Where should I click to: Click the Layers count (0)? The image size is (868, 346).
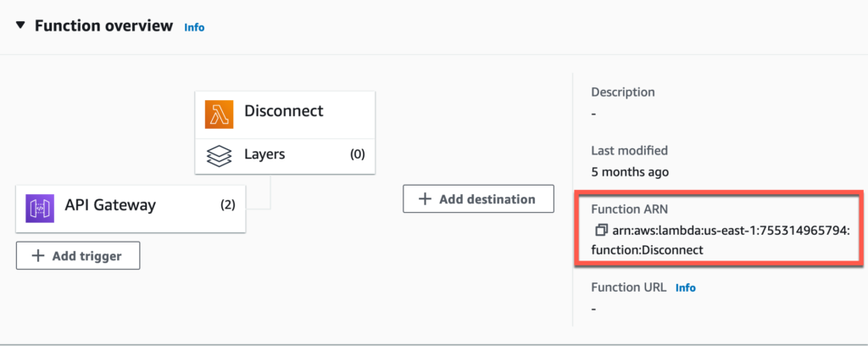click(358, 154)
